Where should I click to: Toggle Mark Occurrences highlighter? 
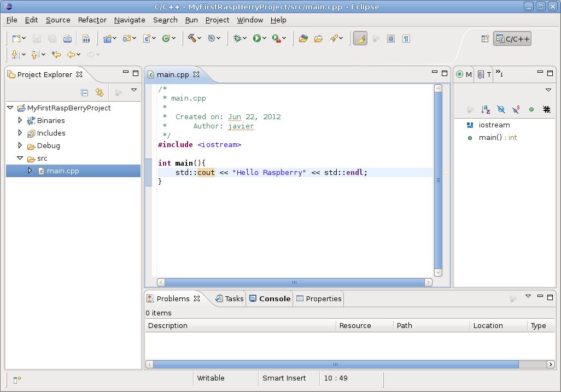[x=360, y=39]
